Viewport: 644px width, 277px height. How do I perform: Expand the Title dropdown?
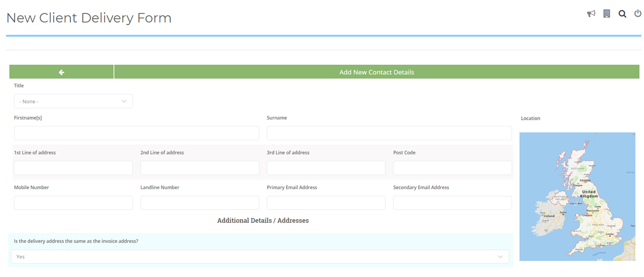pyautogui.click(x=73, y=101)
